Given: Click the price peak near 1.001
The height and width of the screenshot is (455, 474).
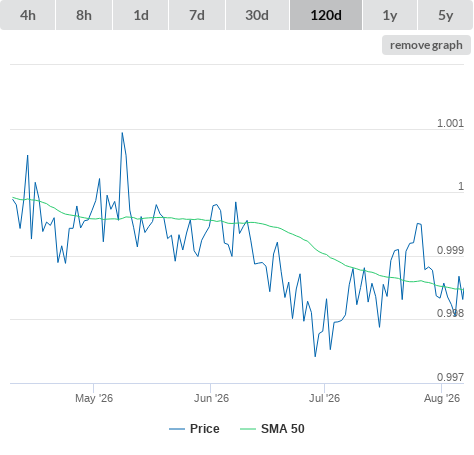Looking at the screenshot, I should (122, 133).
